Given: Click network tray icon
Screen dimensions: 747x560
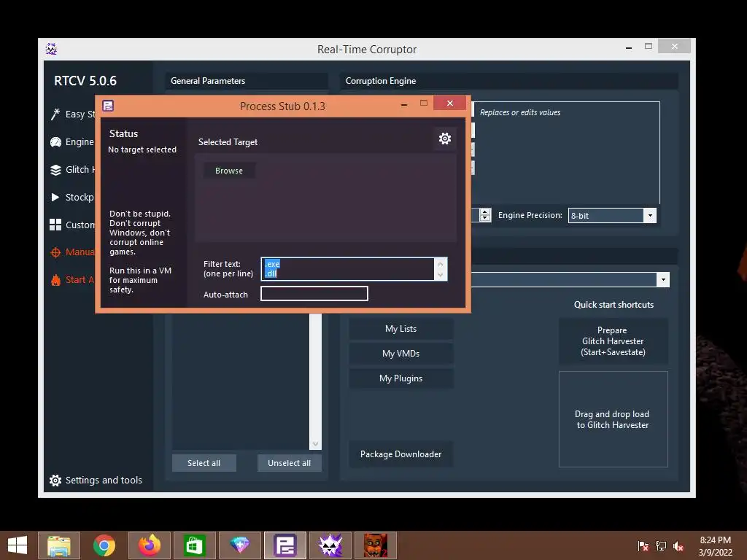Looking at the screenshot, I should pos(661,545).
